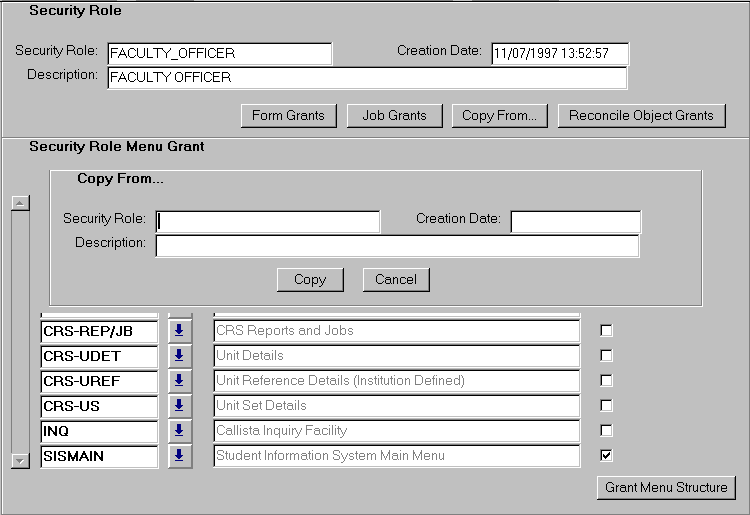Click the down-arrow icon beside CRS-REP/JB
The width and height of the screenshot is (750, 515).
[179, 331]
